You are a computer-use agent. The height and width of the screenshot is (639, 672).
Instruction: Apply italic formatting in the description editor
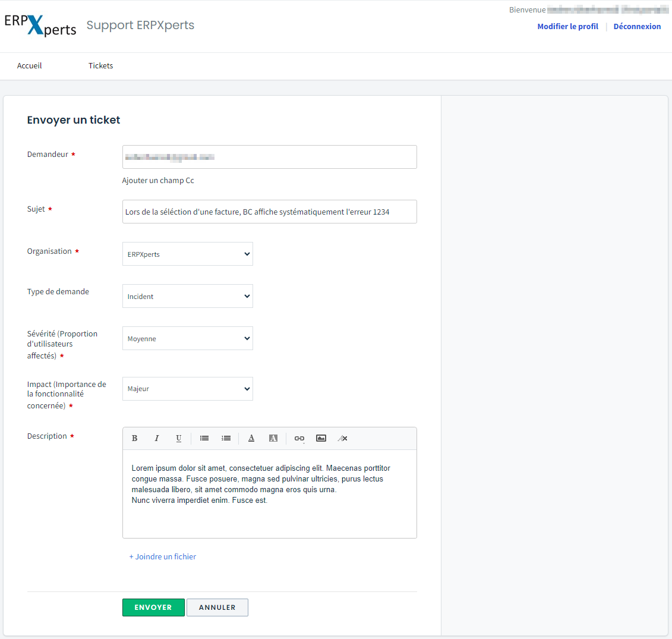coord(157,438)
